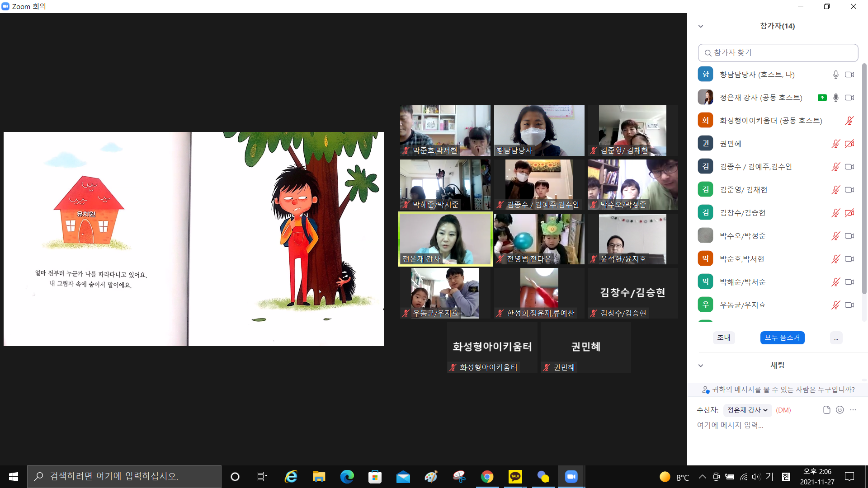Select the 전영범,전다은 video tile
This screenshot has width=868, height=488.
pyautogui.click(x=539, y=239)
